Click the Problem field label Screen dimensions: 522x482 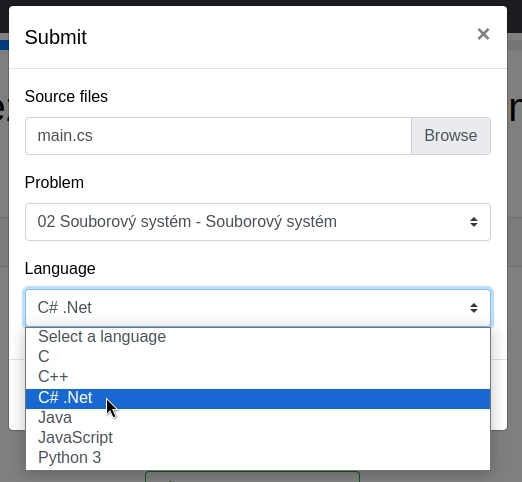click(x=54, y=183)
